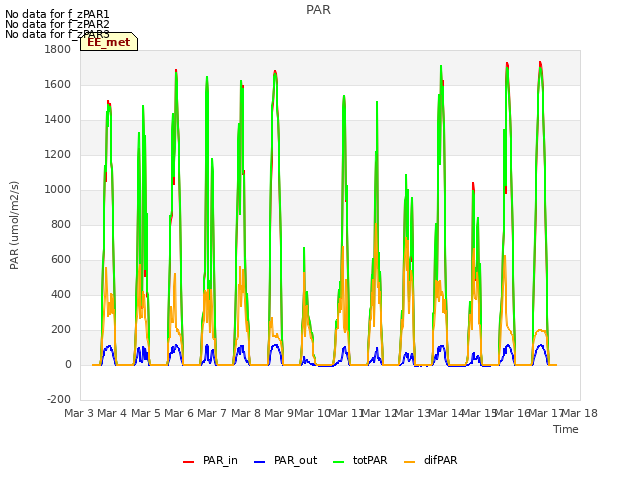Screen dimensions: 640x480
Task: Click the Time x-axis label
Action: pyautogui.click(x=566, y=429)
